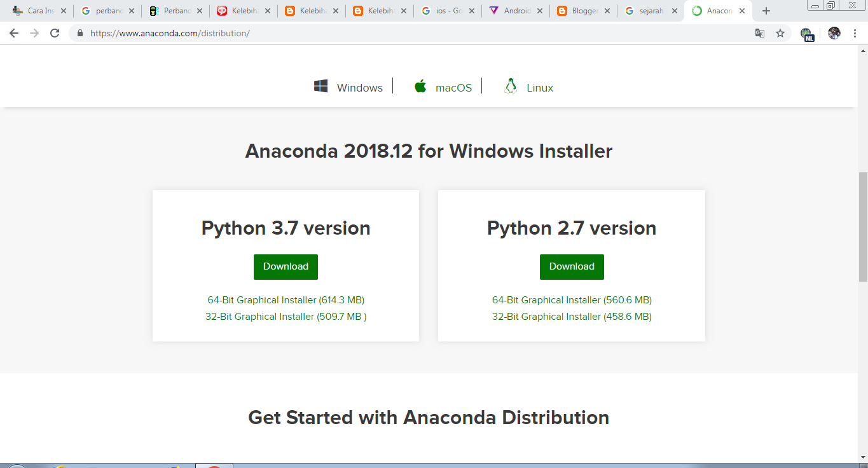Image resolution: width=868 pixels, height=468 pixels.
Task: Select the Apple macOS platform icon
Action: click(420, 86)
